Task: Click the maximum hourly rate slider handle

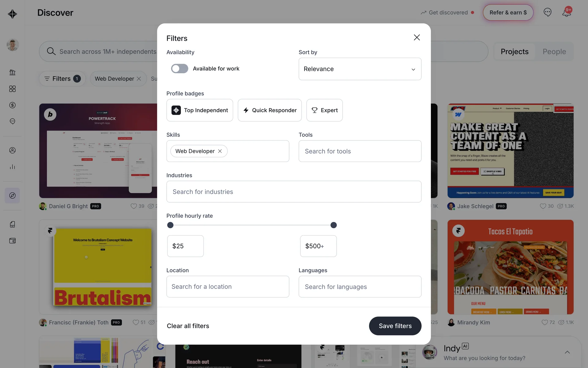Action: click(334, 225)
